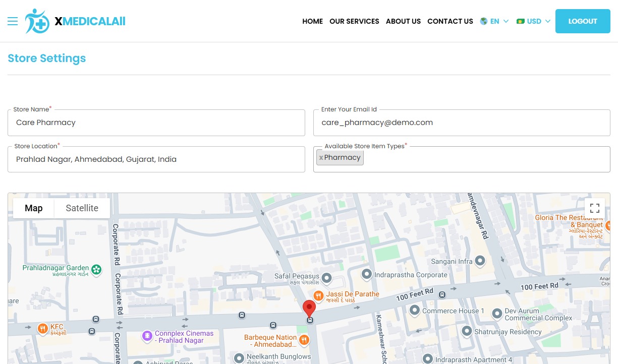Open the USD currency dropdown
This screenshot has height=364, width=618.
click(533, 21)
